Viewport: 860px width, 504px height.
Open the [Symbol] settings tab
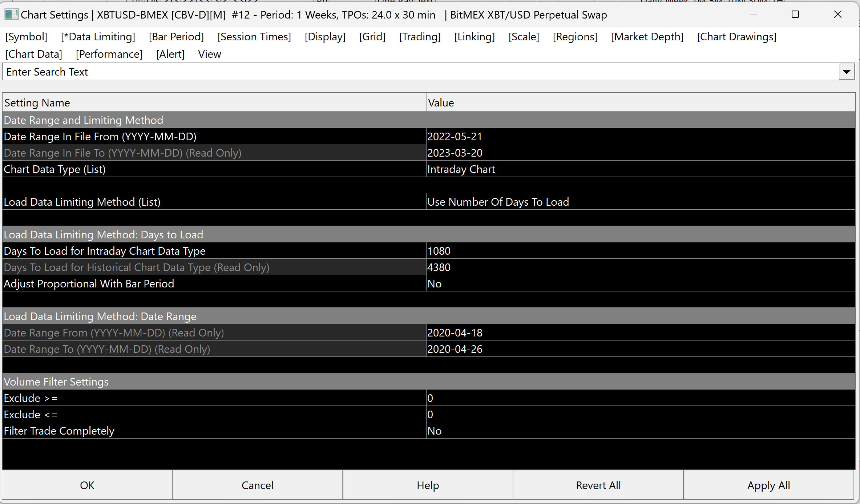[x=26, y=37]
